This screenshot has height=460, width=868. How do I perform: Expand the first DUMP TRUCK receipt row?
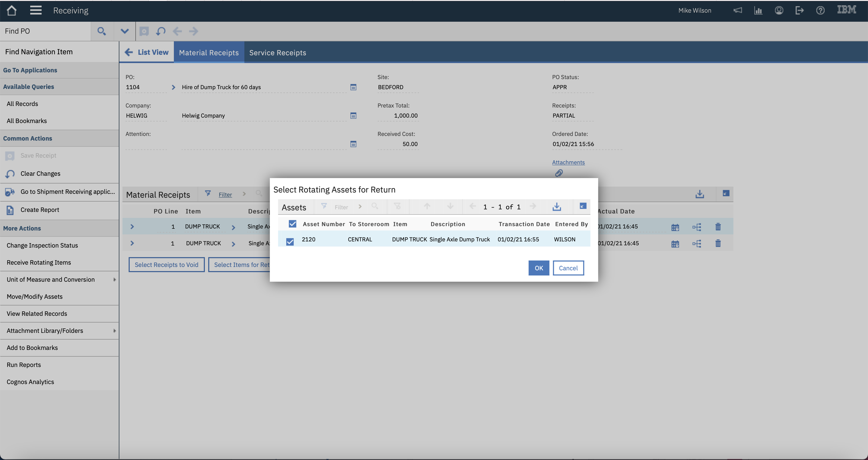pyautogui.click(x=132, y=226)
